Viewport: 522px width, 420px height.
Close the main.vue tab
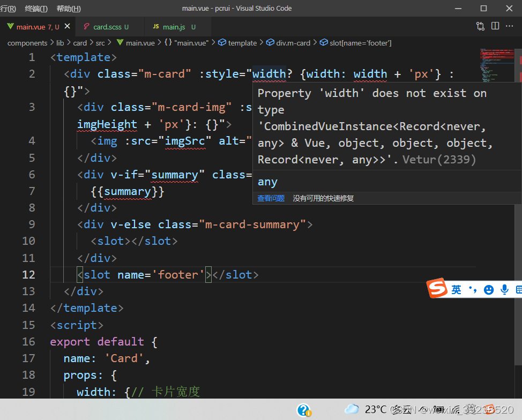pos(67,26)
